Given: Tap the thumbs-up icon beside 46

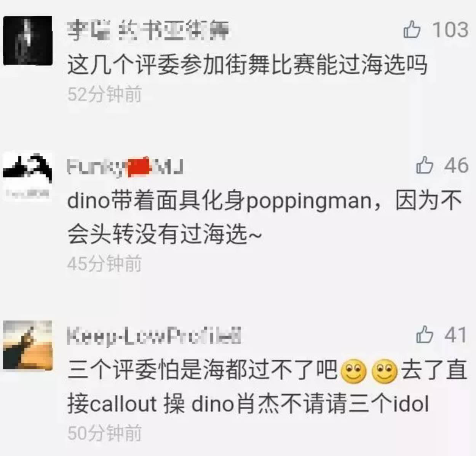Looking at the screenshot, I should pyautogui.click(x=425, y=166).
